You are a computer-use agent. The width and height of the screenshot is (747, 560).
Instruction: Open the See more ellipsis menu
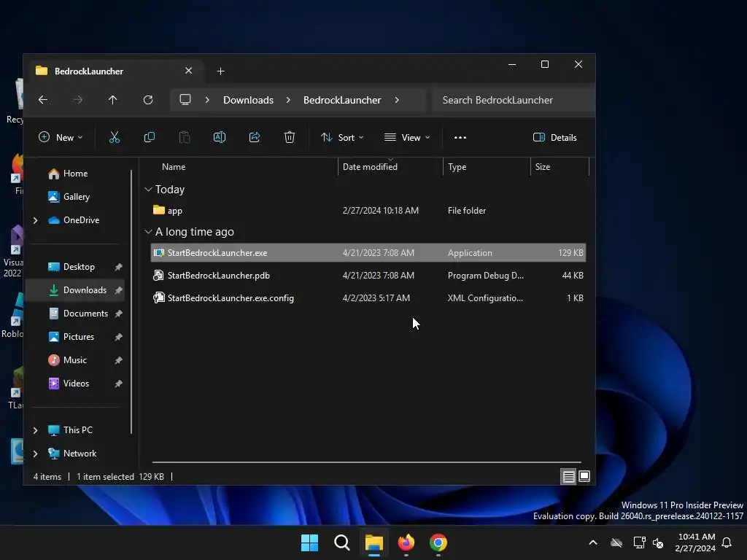[x=460, y=138]
